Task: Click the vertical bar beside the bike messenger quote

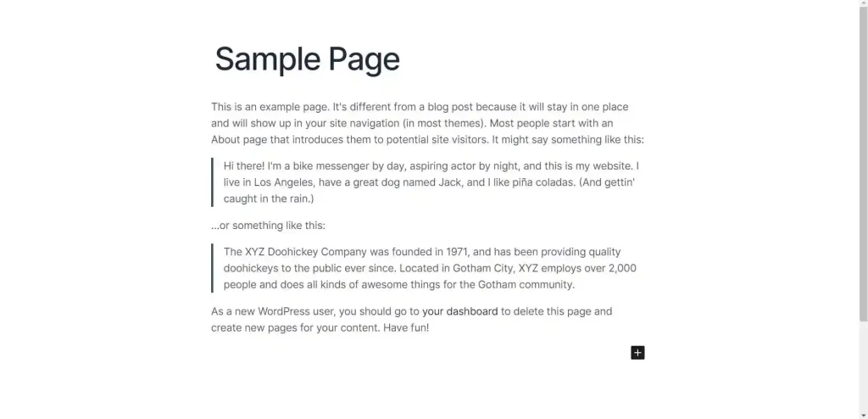Action: tap(212, 182)
